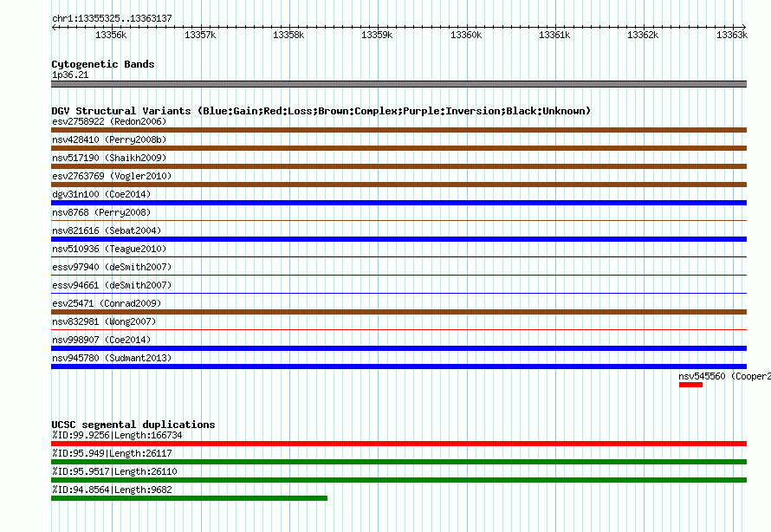Open the nsv821616 (Sebat2004) label
Screen dimensions: 771x532
coord(107,230)
